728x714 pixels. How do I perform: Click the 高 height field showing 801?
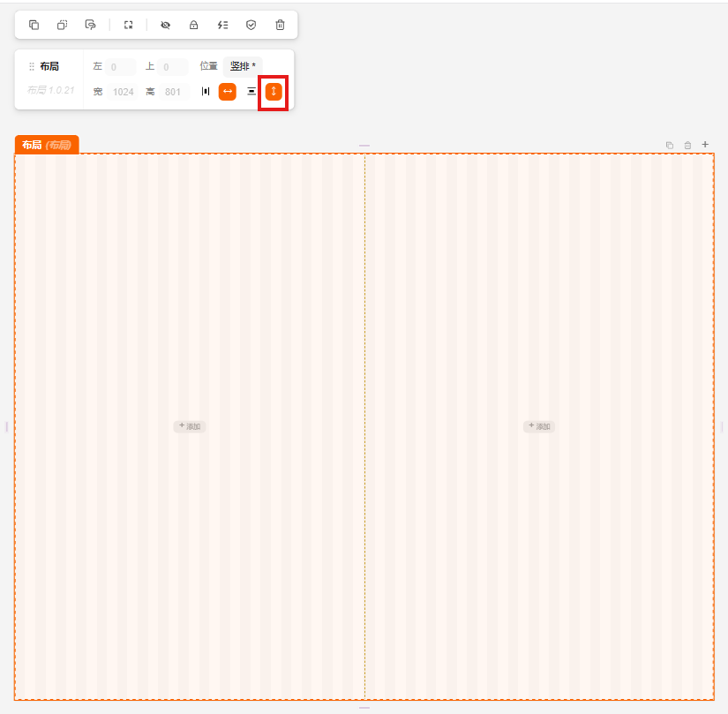coord(173,92)
